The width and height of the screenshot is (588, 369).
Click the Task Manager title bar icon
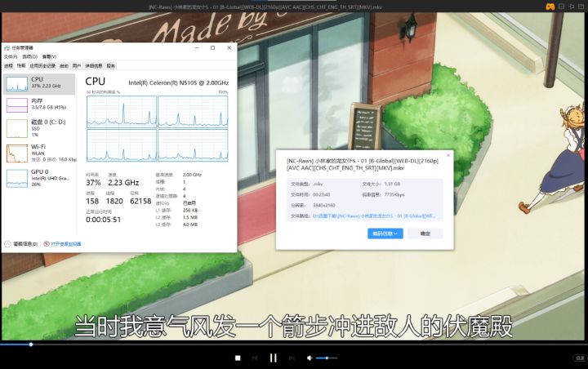click(x=7, y=47)
